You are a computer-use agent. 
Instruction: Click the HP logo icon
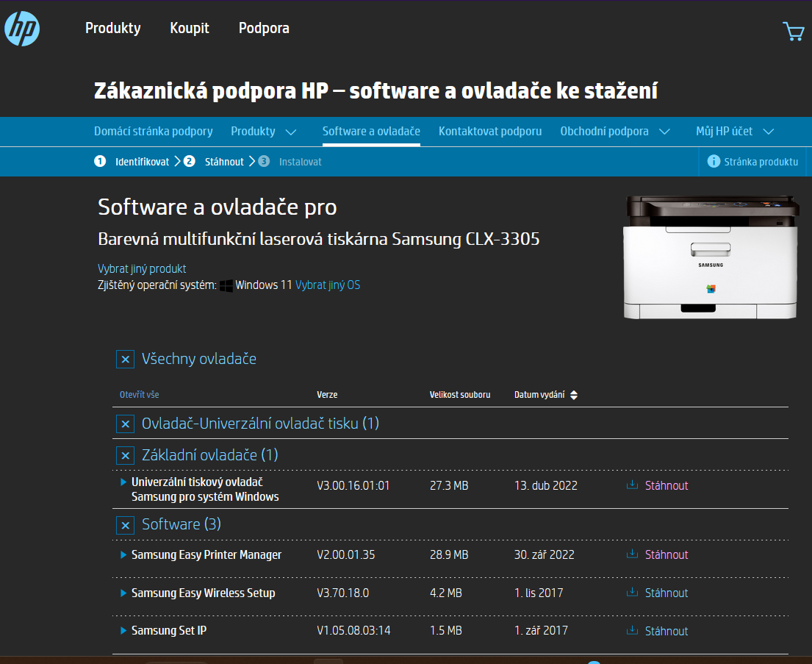(x=22, y=29)
